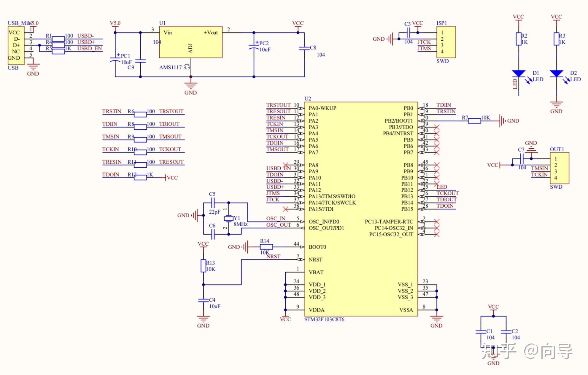This screenshot has width=588, height=375.
Task: Select the R13 10K pull-up resistor
Action: point(203,266)
